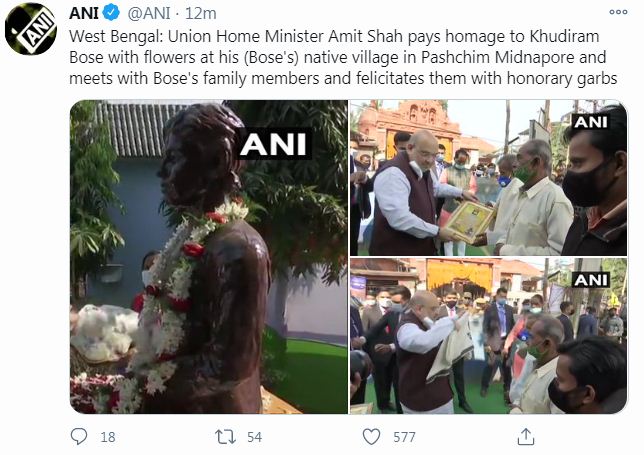This screenshot has height=455, width=644.
Task: Click the 54 retweets count
Action: click(255, 437)
